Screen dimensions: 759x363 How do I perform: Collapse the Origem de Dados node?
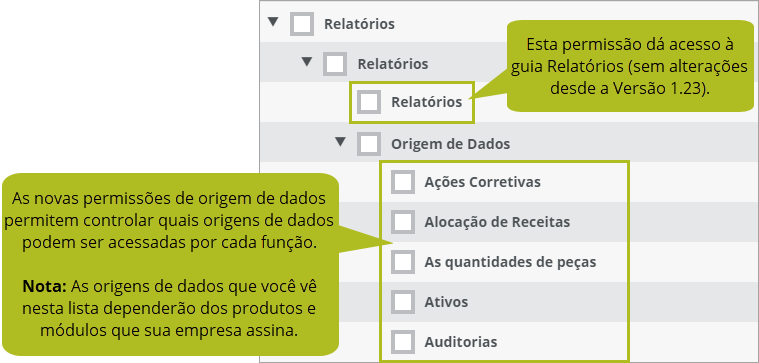[341, 142]
